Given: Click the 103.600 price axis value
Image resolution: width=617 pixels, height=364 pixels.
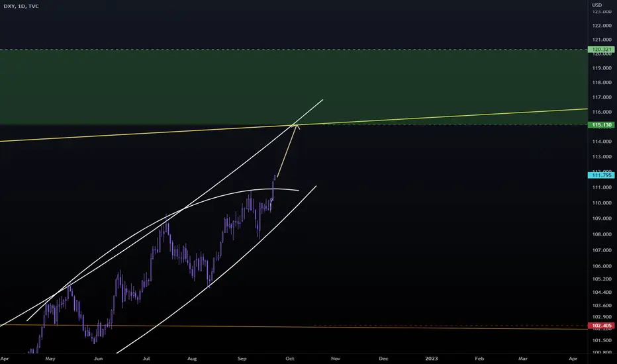Looking at the screenshot, I should 602,305.
